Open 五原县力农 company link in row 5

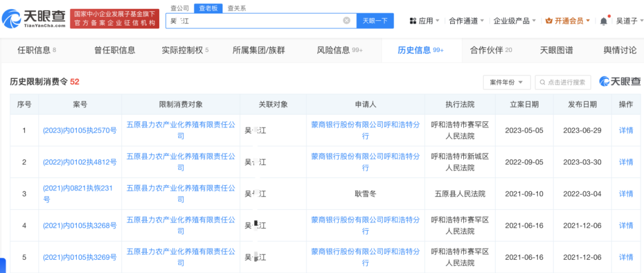point(181,257)
